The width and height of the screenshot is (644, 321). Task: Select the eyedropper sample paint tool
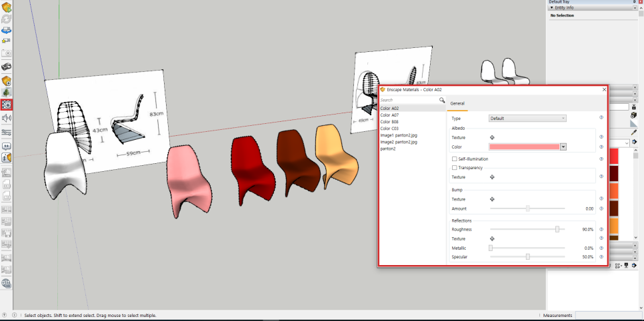pos(634,132)
